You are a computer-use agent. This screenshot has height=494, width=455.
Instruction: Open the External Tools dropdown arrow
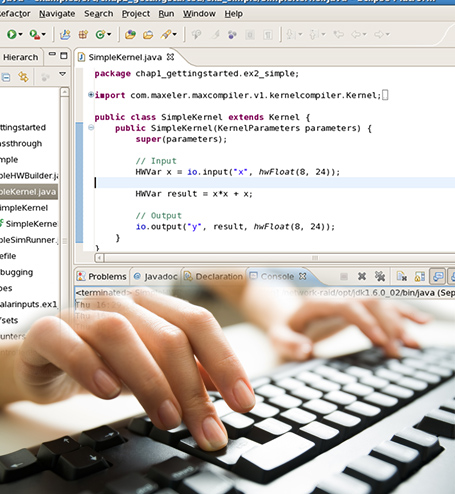click(x=44, y=34)
